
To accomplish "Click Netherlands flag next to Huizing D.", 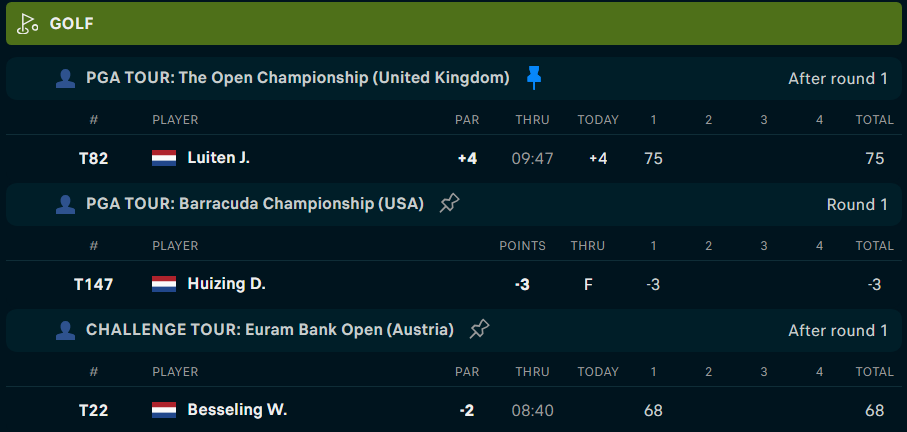I will 164,284.
